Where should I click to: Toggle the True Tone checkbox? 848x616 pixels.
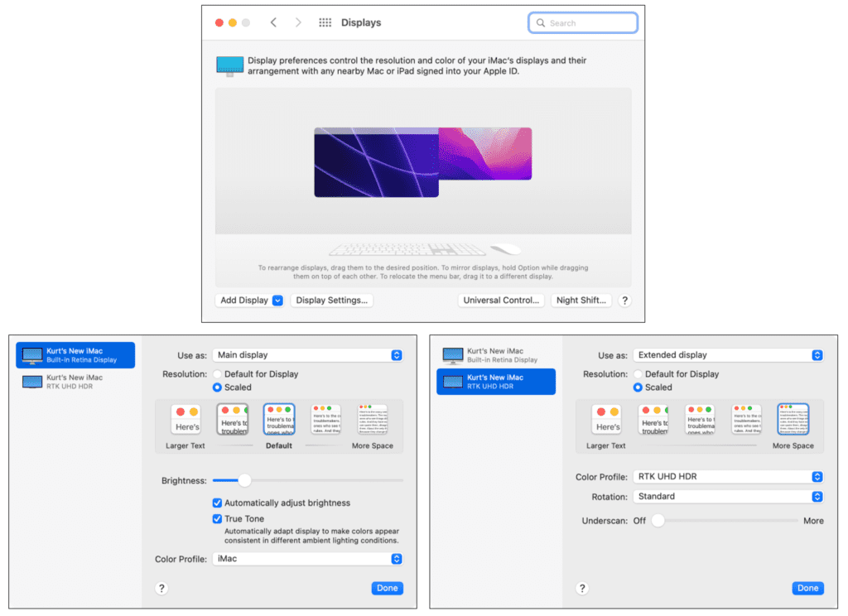click(217, 518)
